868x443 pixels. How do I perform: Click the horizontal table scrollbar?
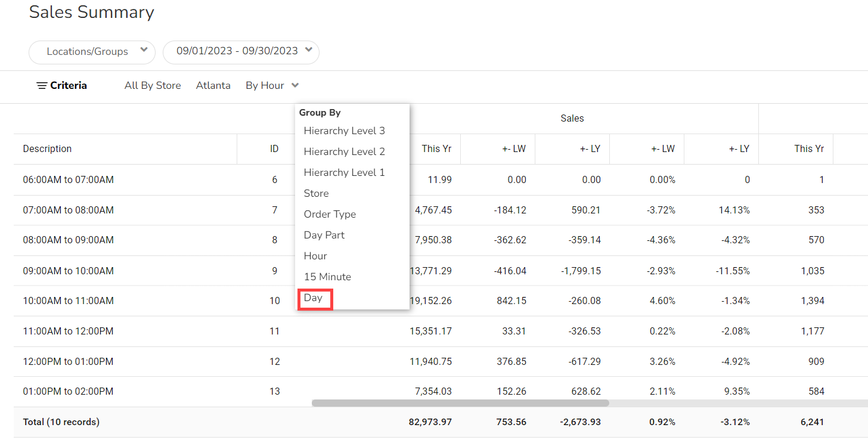coord(460,403)
